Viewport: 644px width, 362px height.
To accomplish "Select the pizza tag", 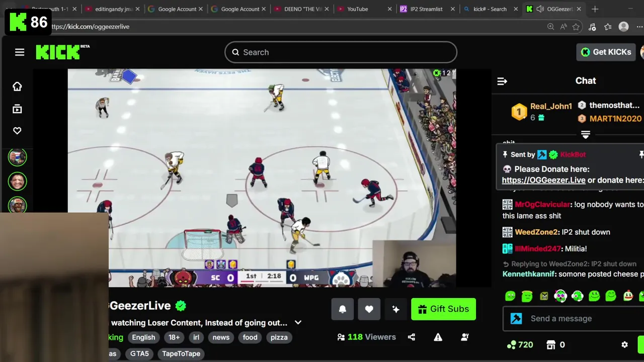I will point(279,337).
